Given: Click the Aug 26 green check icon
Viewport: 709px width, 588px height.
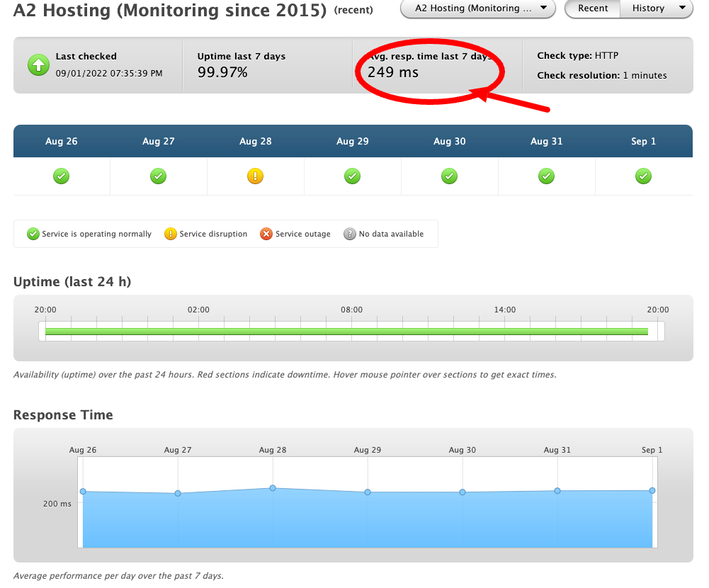Looking at the screenshot, I should click(62, 176).
